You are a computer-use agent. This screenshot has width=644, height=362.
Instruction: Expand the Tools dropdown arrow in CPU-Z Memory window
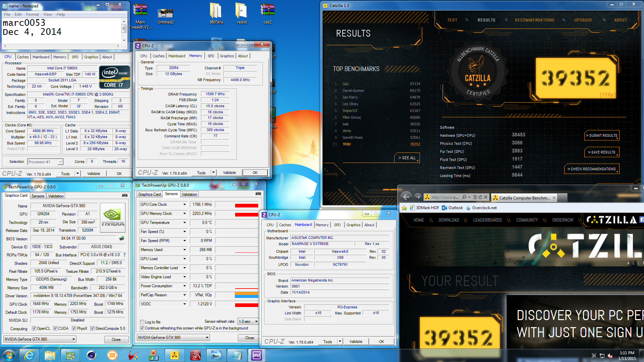click(213, 173)
